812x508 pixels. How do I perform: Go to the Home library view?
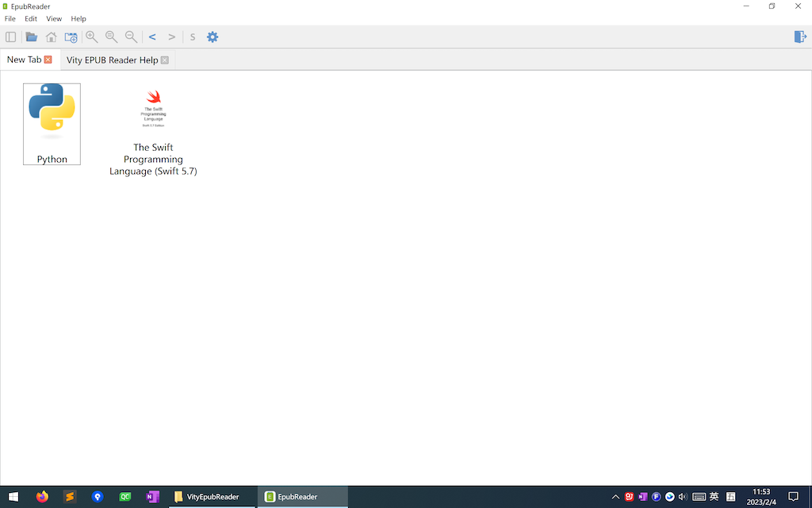tap(51, 37)
